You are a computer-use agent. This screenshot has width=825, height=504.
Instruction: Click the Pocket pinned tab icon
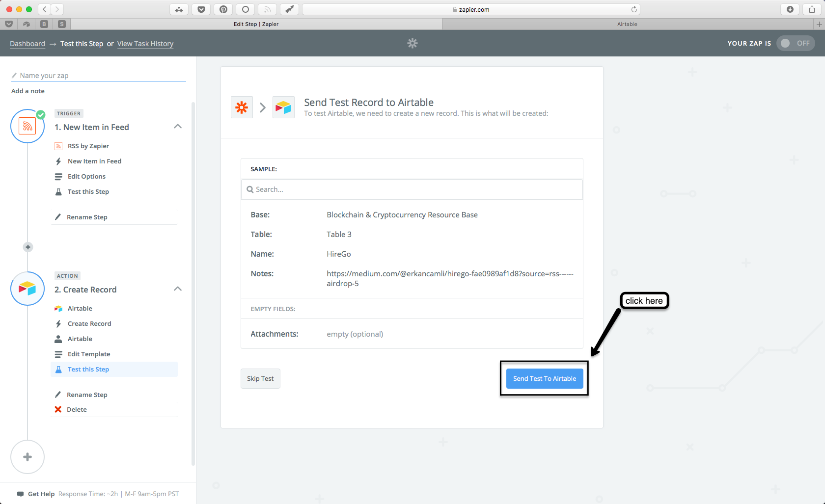(x=9, y=24)
